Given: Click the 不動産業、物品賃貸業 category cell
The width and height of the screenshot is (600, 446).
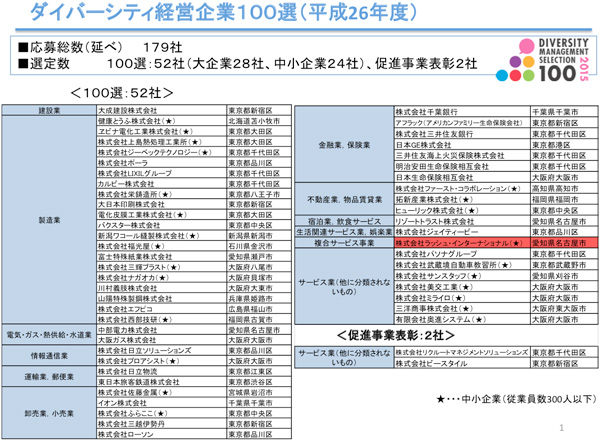Looking at the screenshot, I should point(344,199).
